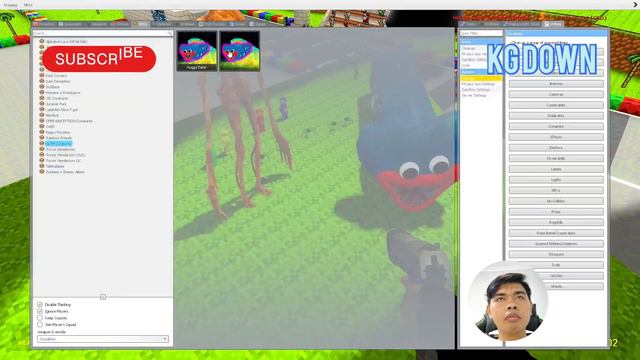Click the Constraints cleanup button
The height and width of the screenshot is (360, 640).
[556, 105]
